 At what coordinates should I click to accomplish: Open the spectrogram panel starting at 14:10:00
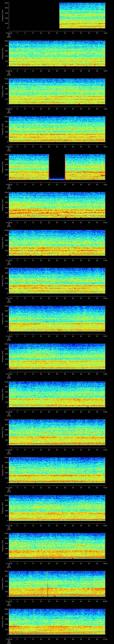pos(57,243)
